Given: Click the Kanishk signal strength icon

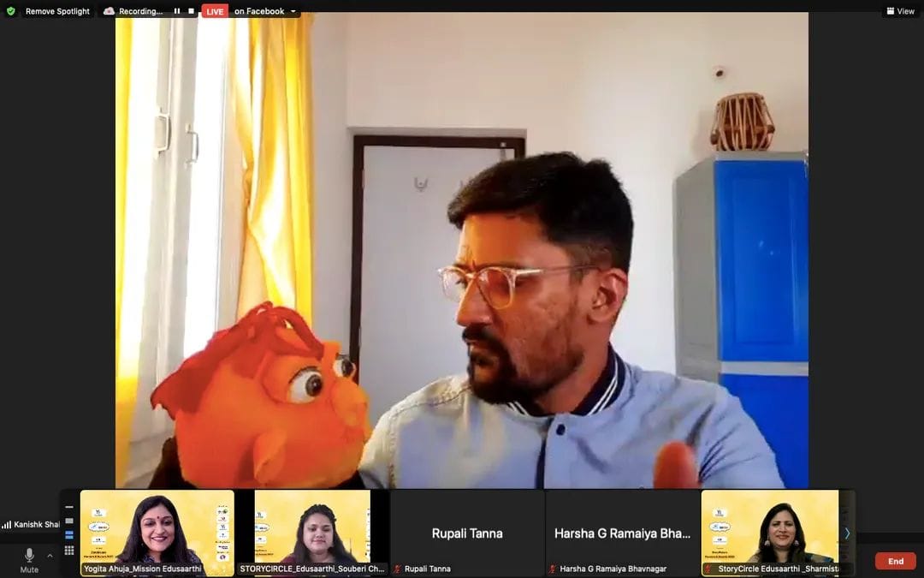Looking at the screenshot, I should click(7, 524).
